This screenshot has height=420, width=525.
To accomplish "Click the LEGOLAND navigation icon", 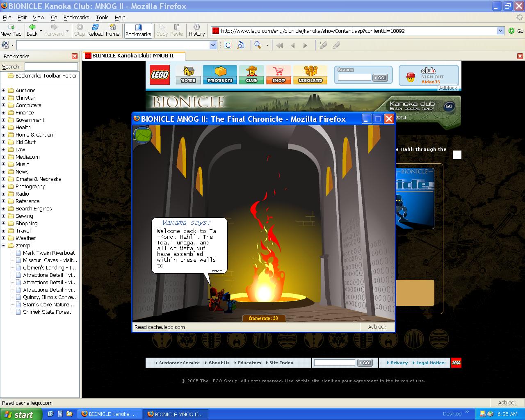I will click(310, 75).
